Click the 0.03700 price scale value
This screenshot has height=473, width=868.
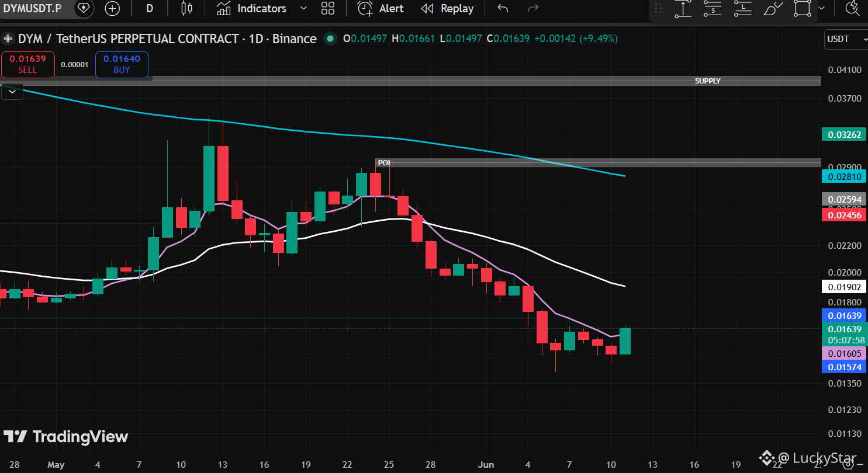(845, 98)
